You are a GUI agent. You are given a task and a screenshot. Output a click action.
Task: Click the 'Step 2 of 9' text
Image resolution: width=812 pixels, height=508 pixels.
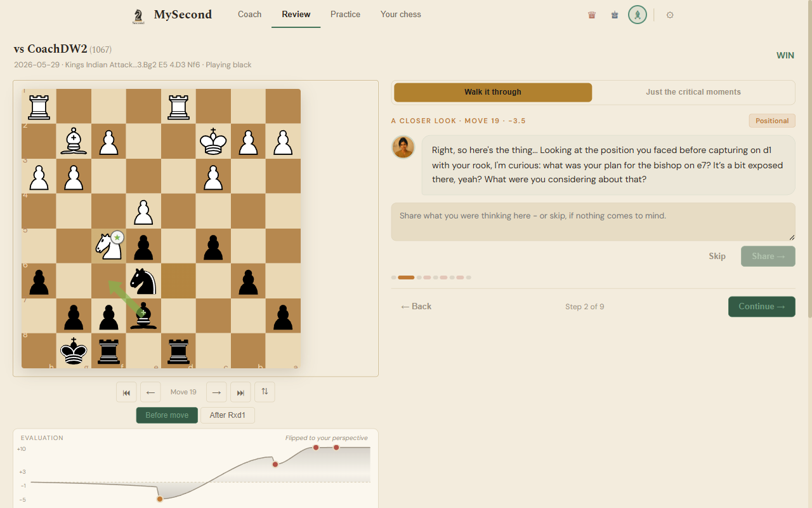(584, 307)
